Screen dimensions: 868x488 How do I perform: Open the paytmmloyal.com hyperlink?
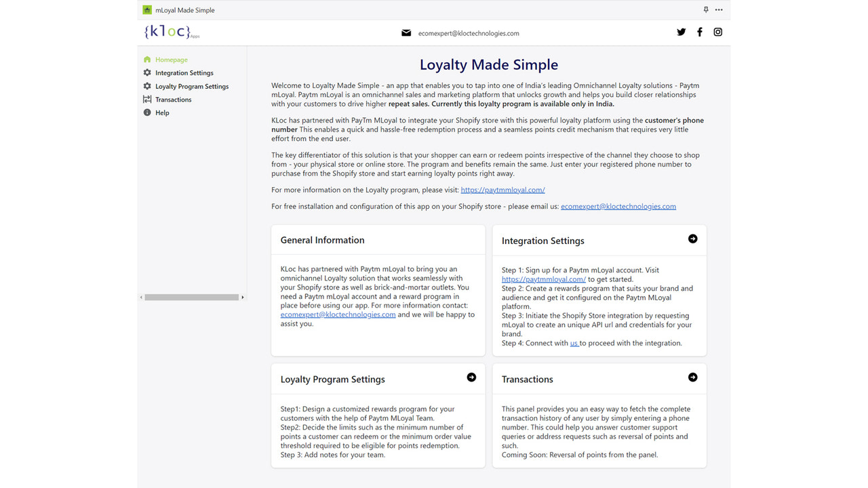coord(502,190)
